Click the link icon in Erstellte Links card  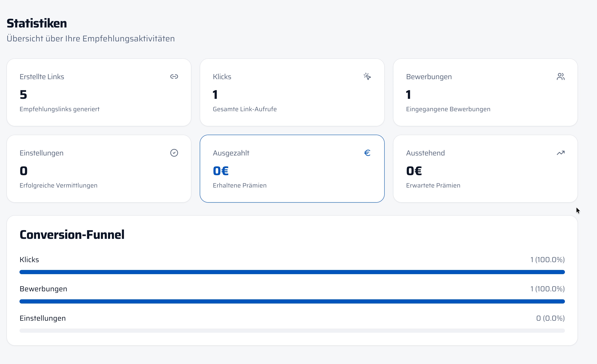point(174,77)
